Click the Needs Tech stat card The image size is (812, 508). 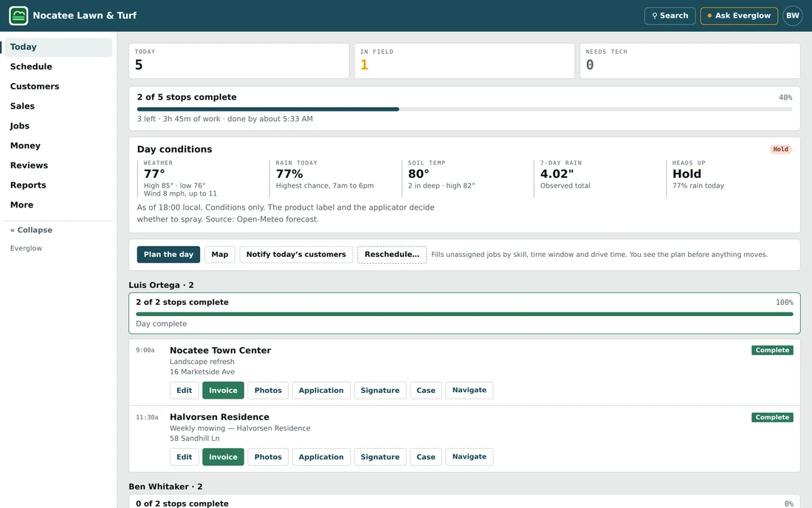coord(689,61)
